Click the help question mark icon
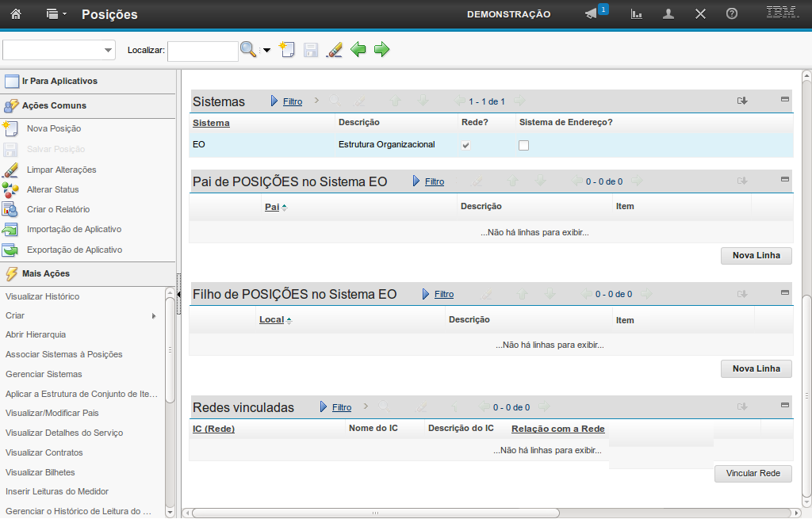Image resolution: width=812 pixels, height=519 pixels. click(732, 14)
